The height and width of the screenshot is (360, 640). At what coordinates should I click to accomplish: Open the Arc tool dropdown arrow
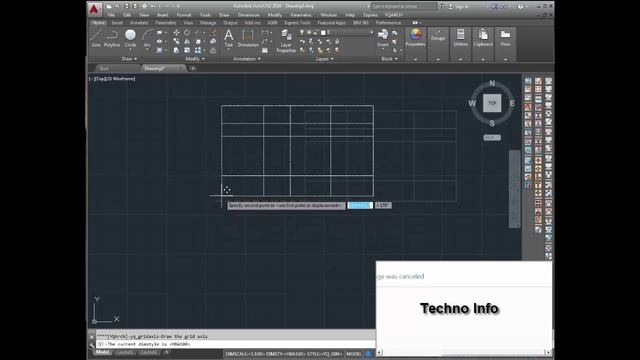(x=147, y=50)
